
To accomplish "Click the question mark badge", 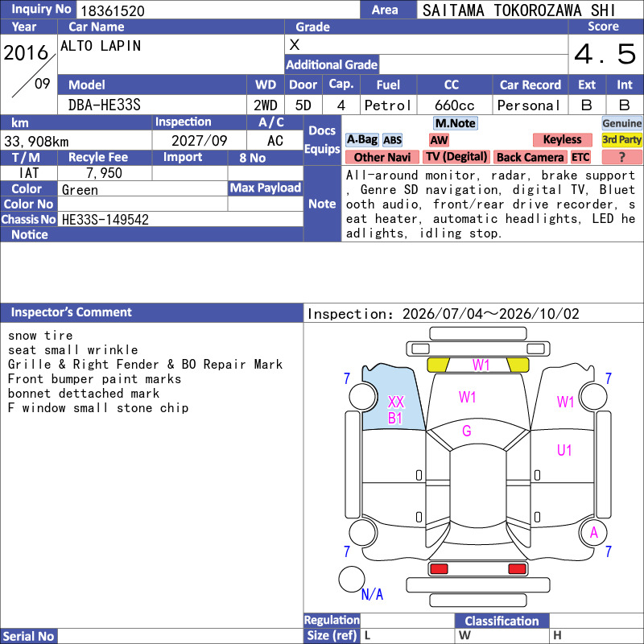I will pos(621,157).
